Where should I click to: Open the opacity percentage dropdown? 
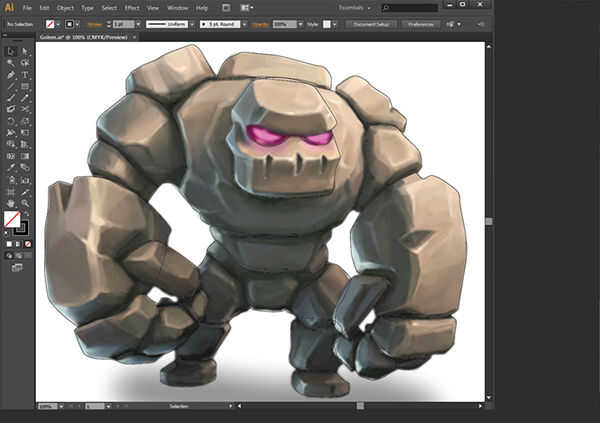[x=300, y=24]
